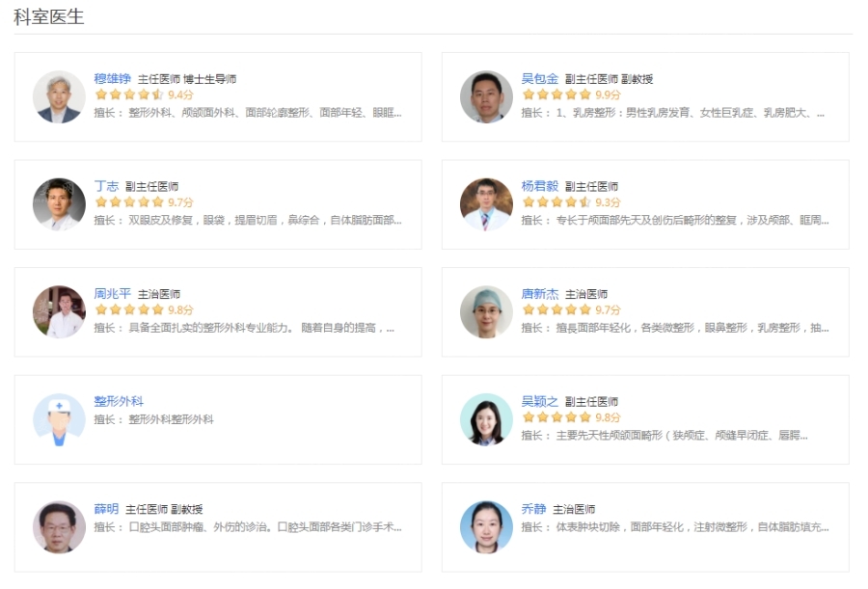The height and width of the screenshot is (589, 868).
Task: Open doctor 周兆平's profile link
Action: click(x=114, y=294)
